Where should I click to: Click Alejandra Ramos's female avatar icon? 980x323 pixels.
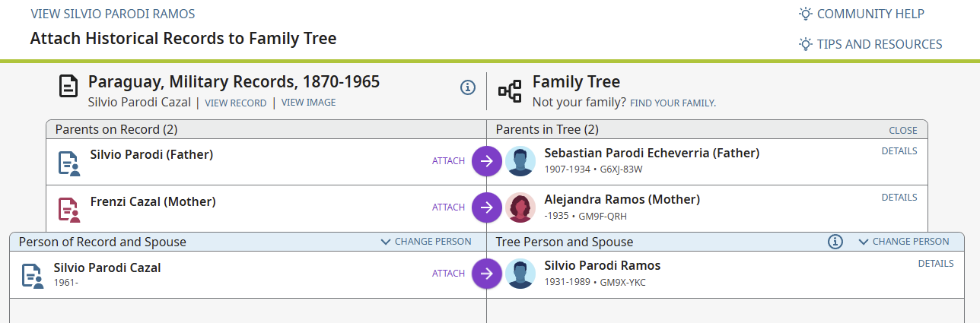point(520,207)
